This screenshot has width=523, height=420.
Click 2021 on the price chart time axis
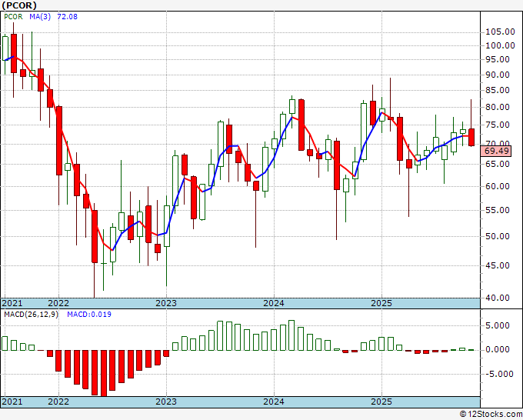point(12,303)
